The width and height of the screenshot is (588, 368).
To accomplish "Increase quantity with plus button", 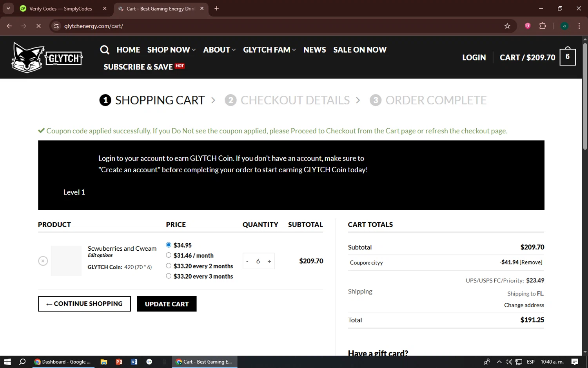I will pyautogui.click(x=269, y=261).
